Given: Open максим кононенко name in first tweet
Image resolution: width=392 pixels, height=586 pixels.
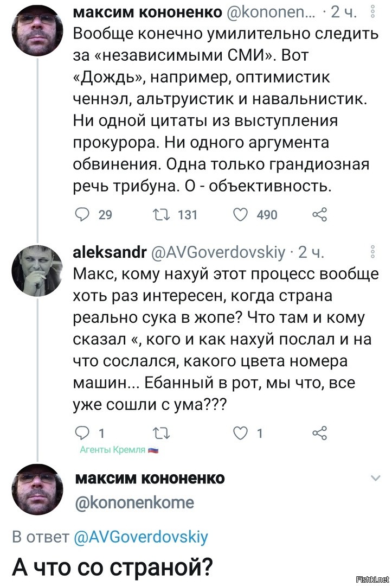Looking at the screenshot, I should click(147, 12).
